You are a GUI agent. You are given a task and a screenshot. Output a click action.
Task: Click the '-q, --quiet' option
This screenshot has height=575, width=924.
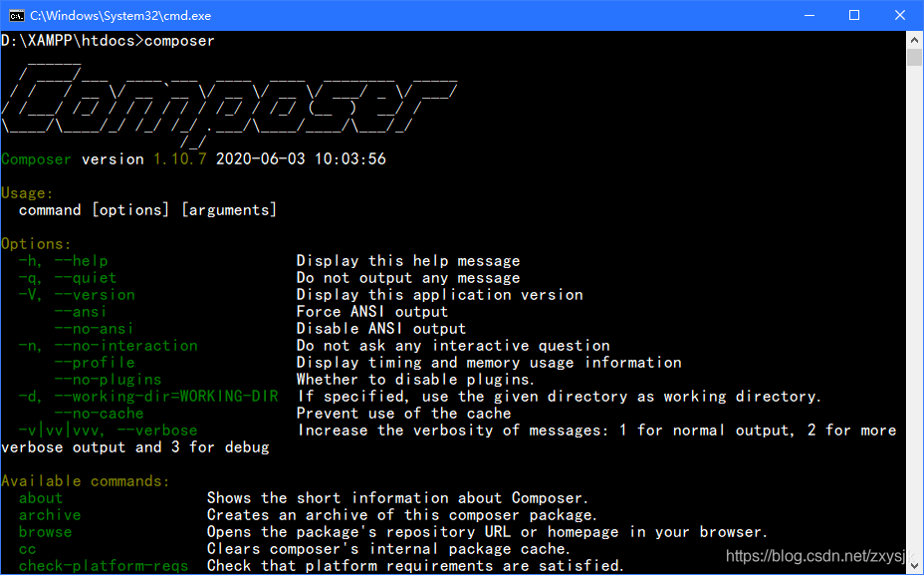[68, 278]
